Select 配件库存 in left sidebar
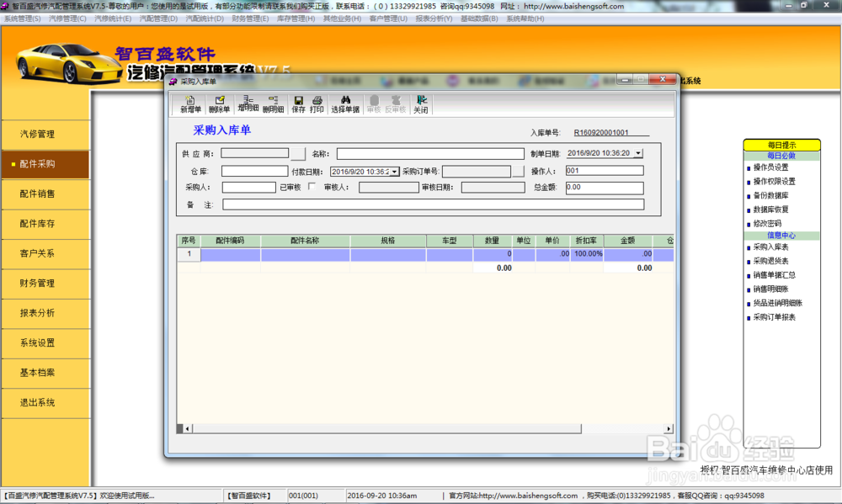The height and width of the screenshot is (504, 842). click(x=45, y=224)
